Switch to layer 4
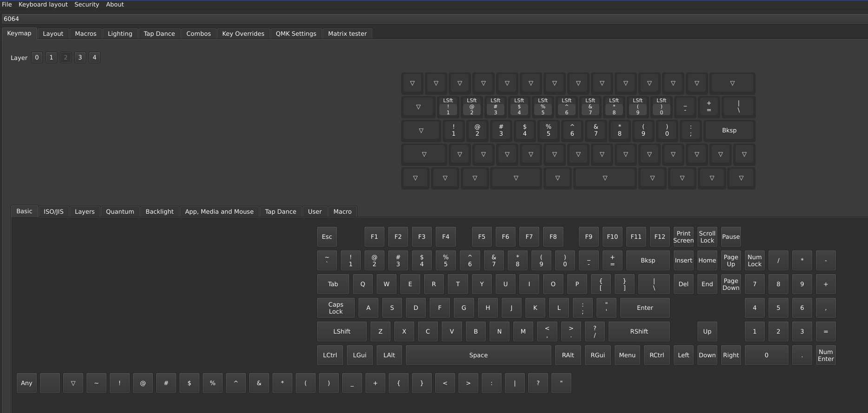This screenshot has height=413, width=868. (94, 58)
